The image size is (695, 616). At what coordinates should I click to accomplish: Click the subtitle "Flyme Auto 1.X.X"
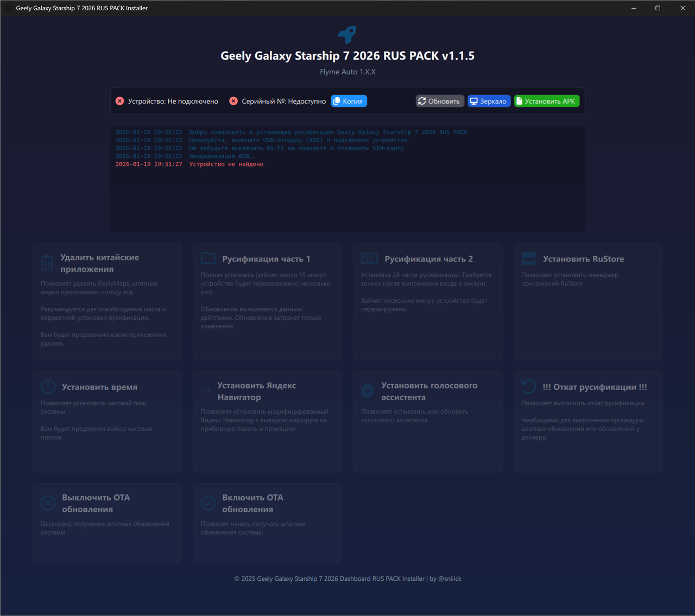[x=347, y=72]
